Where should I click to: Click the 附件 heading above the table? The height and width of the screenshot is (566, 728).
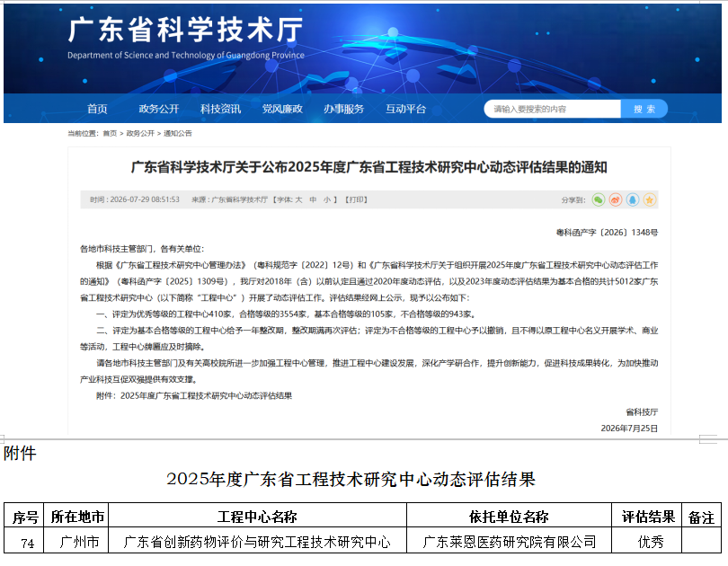pyautogui.click(x=20, y=454)
